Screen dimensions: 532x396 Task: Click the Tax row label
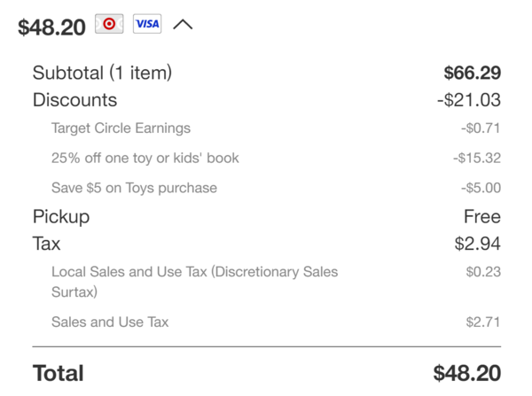46,244
